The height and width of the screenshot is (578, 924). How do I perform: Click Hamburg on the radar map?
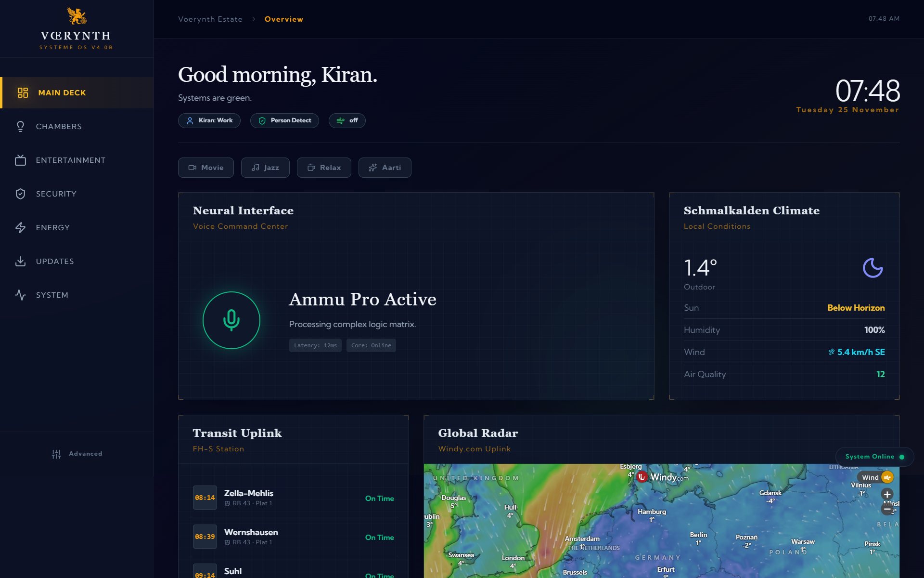pos(652,512)
